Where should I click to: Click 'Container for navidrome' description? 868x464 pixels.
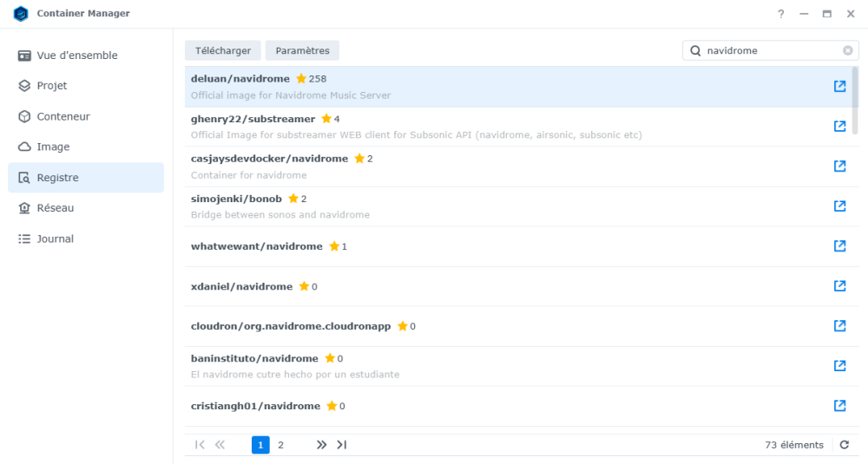[x=248, y=175]
